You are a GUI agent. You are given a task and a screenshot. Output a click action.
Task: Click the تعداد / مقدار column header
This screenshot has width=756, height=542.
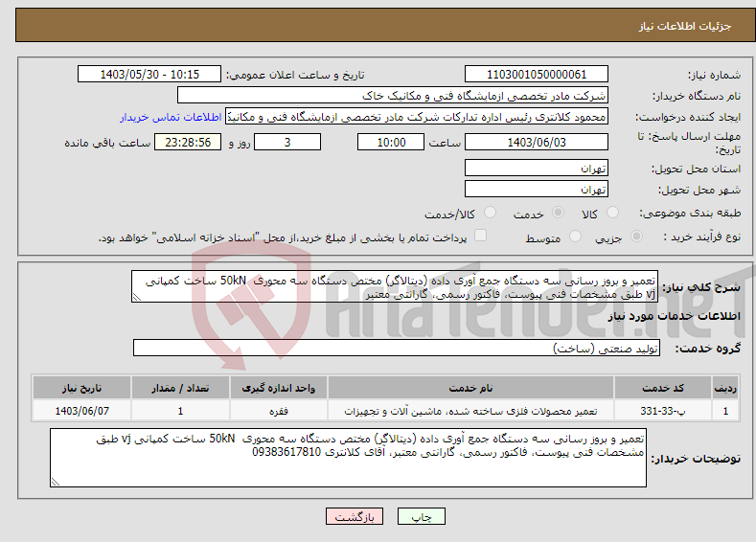tap(180, 388)
